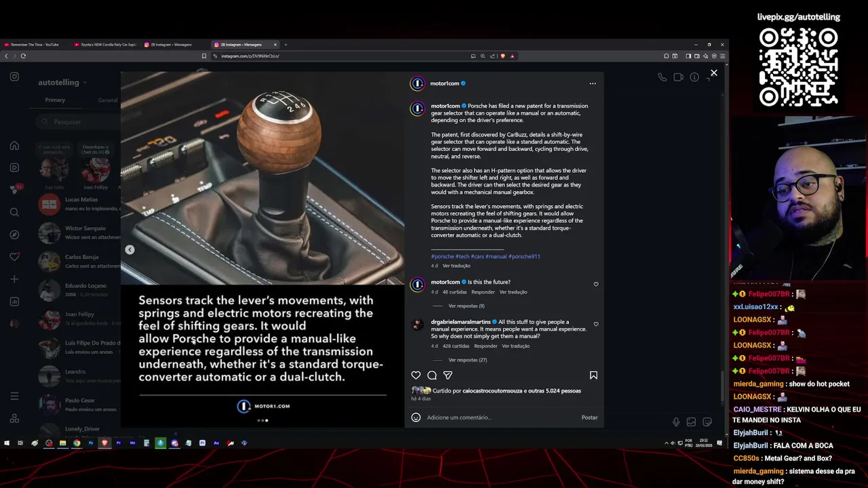
Task: Go to the previous carousel image
Action: pyautogui.click(x=130, y=249)
